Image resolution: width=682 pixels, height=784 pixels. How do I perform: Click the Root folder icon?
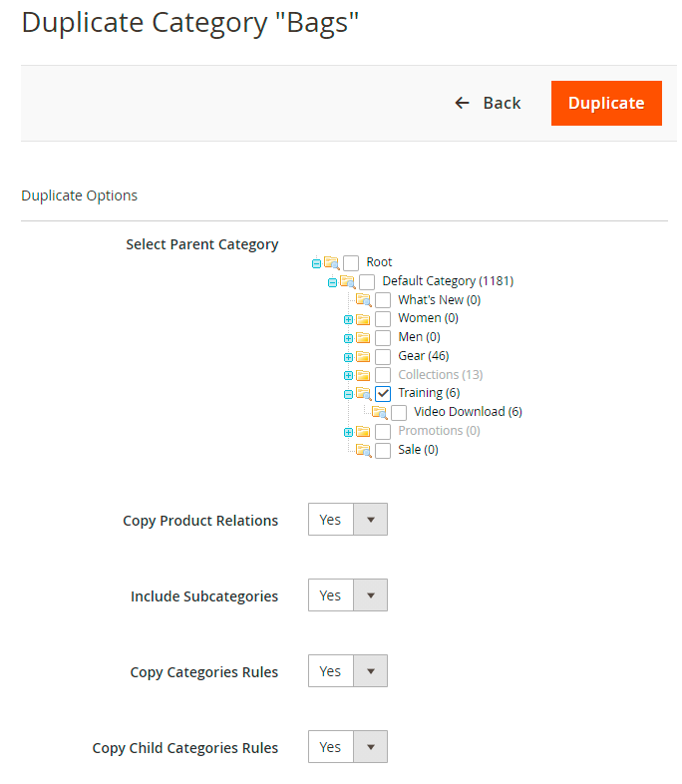pyautogui.click(x=331, y=262)
